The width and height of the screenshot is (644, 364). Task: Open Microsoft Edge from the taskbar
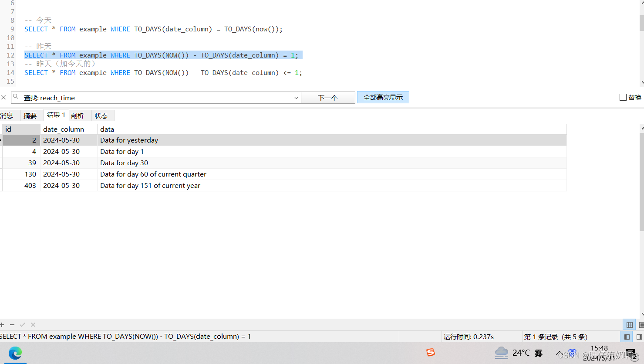[15, 353]
